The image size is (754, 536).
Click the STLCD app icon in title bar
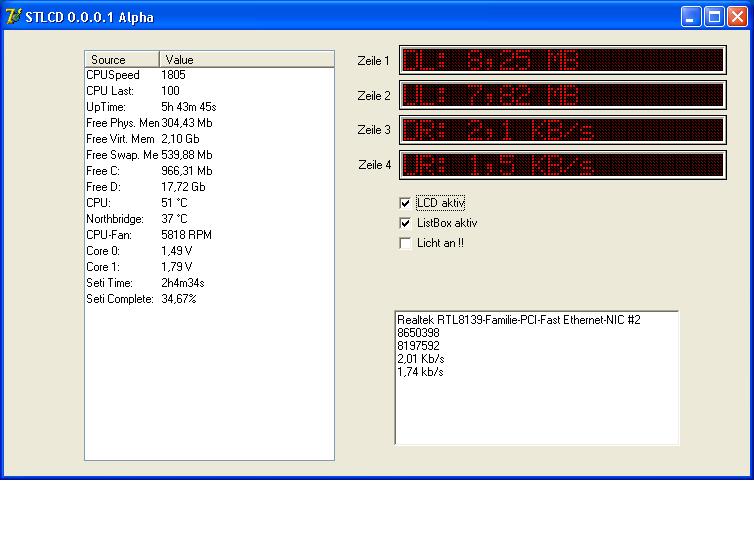(x=13, y=16)
